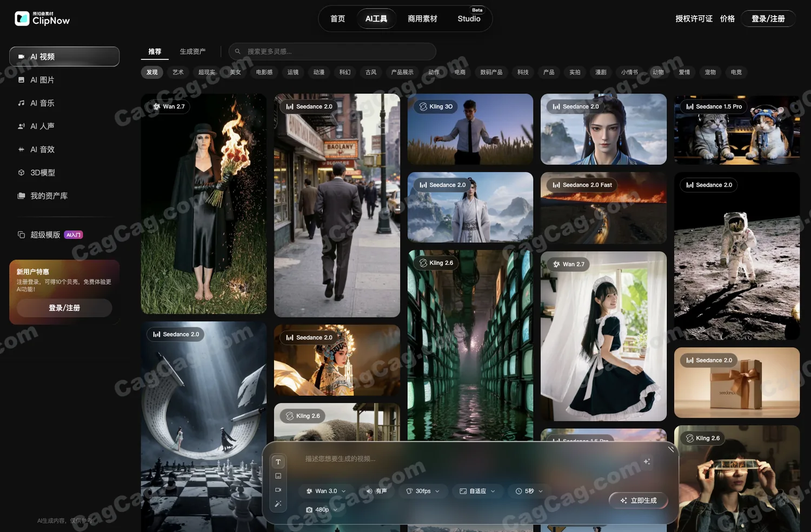Click 登录/注册 in the 新用户特惠 card
Image resolution: width=811 pixels, height=532 pixels.
click(x=64, y=308)
